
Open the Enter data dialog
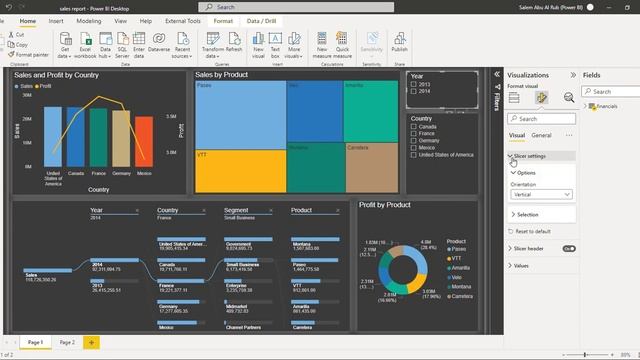139,45
